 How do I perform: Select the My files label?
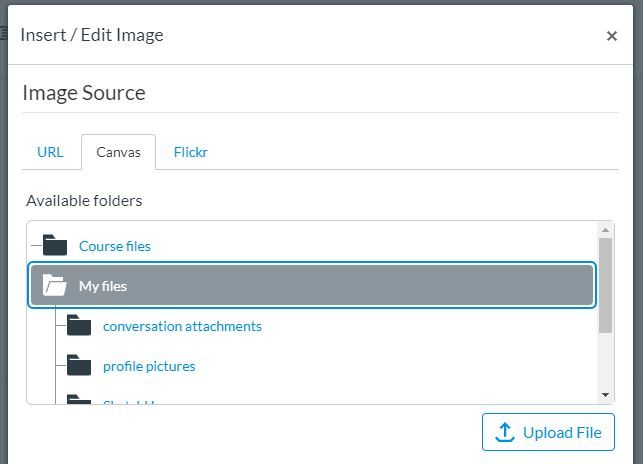(103, 286)
